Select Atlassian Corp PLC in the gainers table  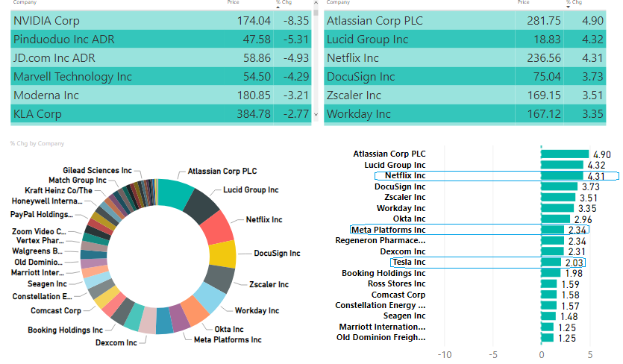pos(375,21)
